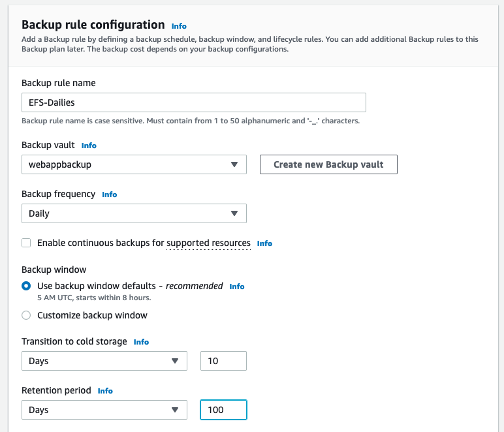
Task: Open Info link next to Retention period
Action: coord(105,391)
